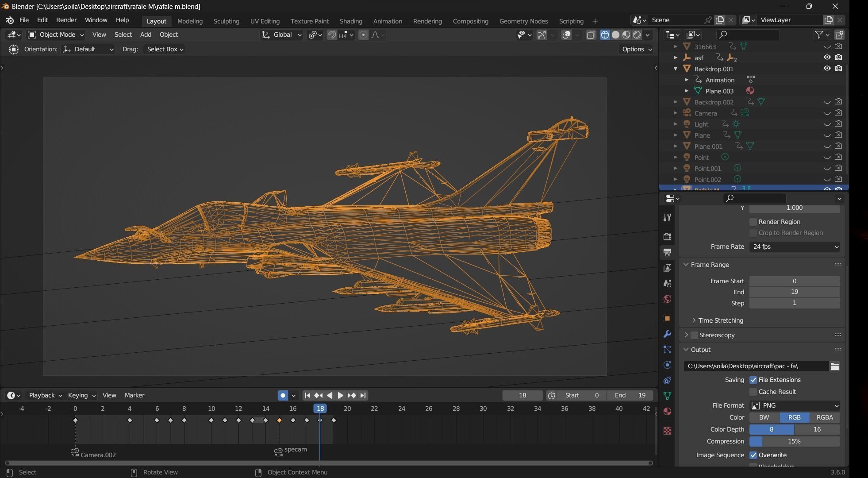Switch viewport to wireframe shading

(605, 35)
